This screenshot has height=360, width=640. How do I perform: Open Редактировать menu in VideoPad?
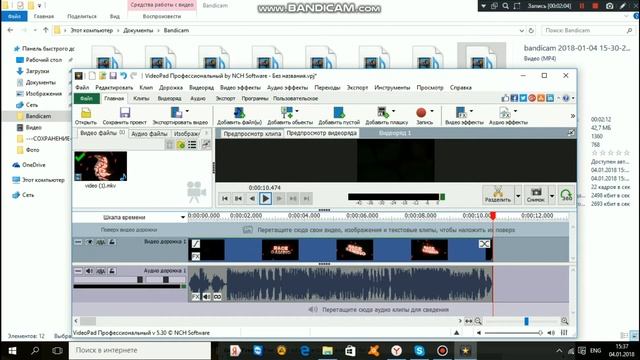[x=114, y=87]
